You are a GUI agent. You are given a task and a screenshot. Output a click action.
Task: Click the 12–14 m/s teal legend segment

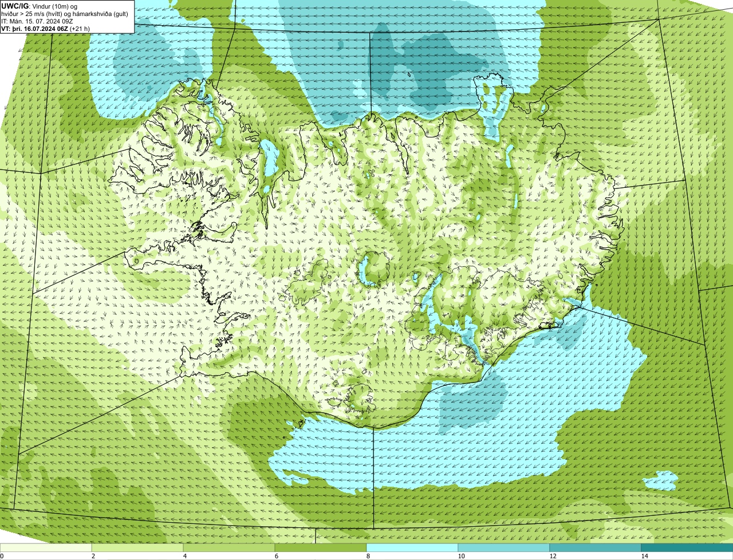coord(596,547)
